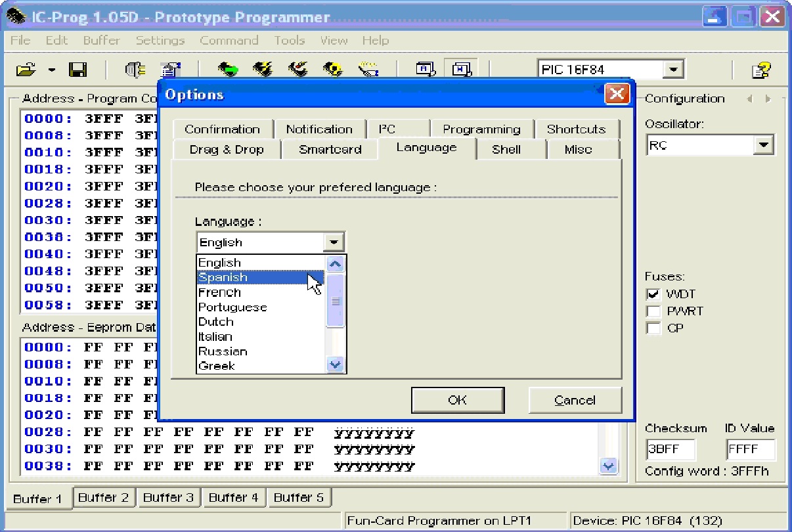Click the Verify toolbar icon

pyautogui.click(x=368, y=69)
